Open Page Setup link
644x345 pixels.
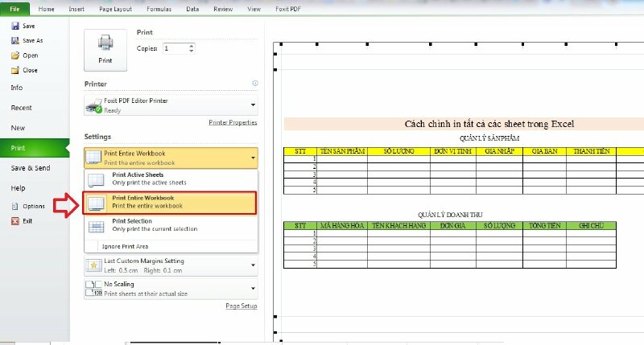tap(242, 306)
